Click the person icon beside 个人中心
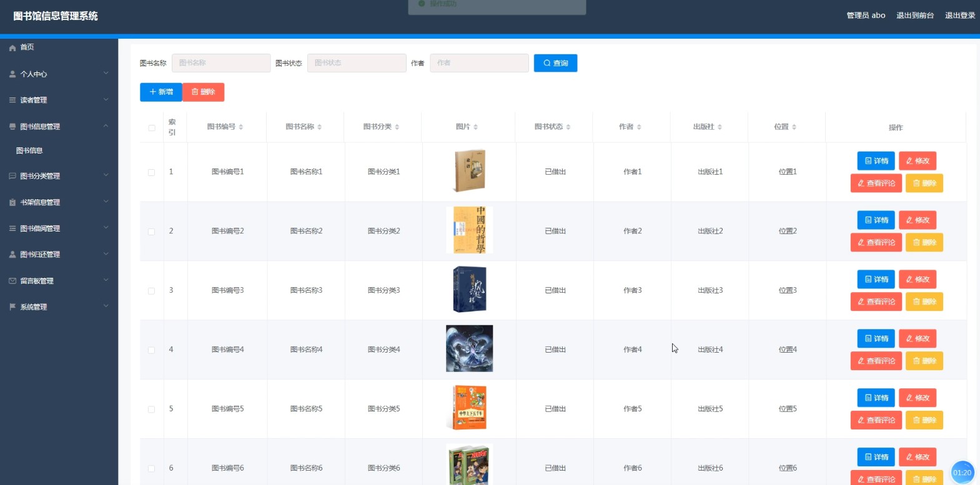This screenshot has width=980, height=485. coord(12,74)
